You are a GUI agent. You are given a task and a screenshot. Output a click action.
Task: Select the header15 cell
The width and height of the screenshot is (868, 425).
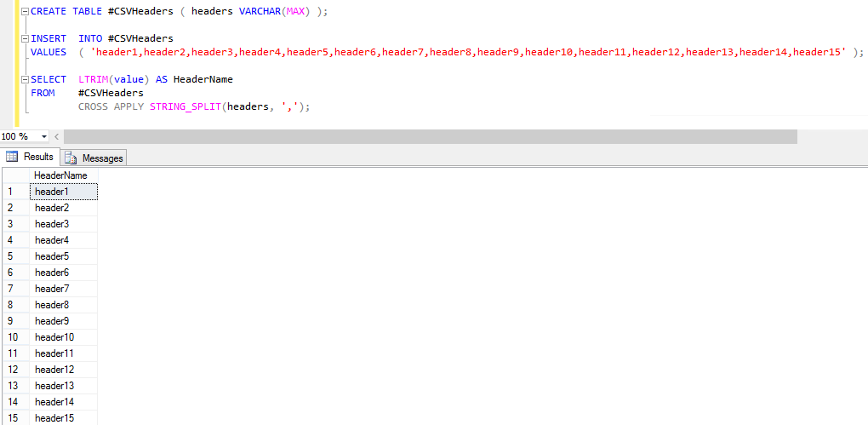tap(63, 418)
